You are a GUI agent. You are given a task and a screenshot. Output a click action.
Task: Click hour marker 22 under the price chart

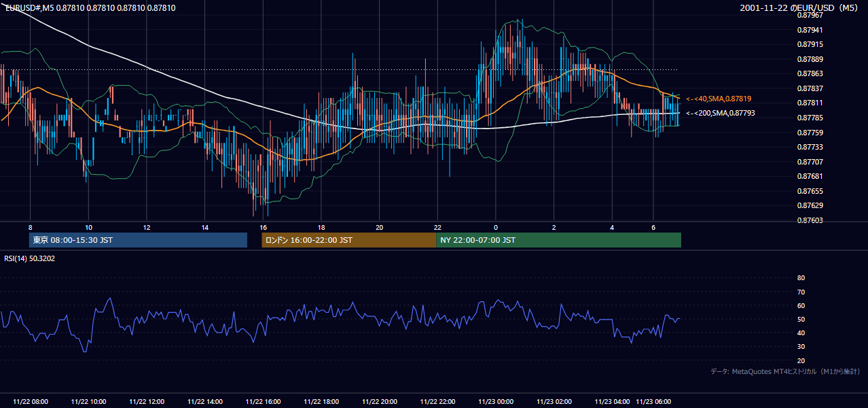point(438,227)
